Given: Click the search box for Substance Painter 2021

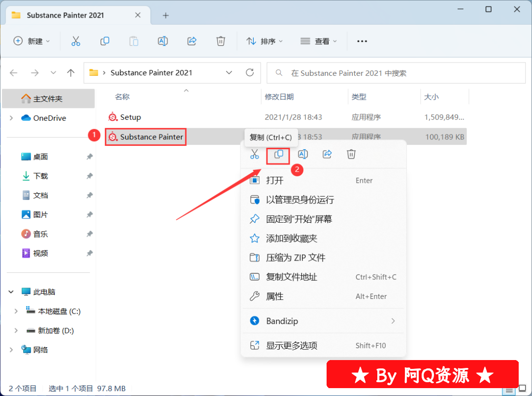Looking at the screenshot, I should coord(396,73).
